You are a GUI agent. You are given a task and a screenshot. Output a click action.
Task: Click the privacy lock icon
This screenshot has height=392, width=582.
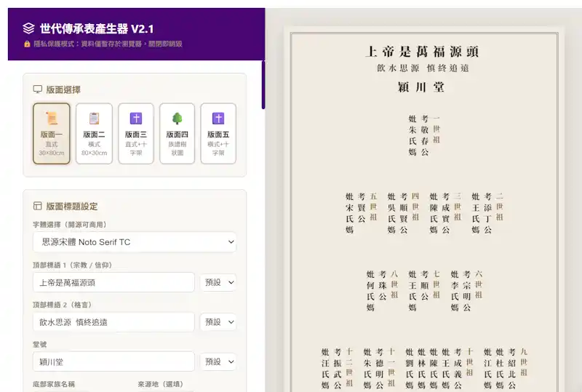[27, 44]
